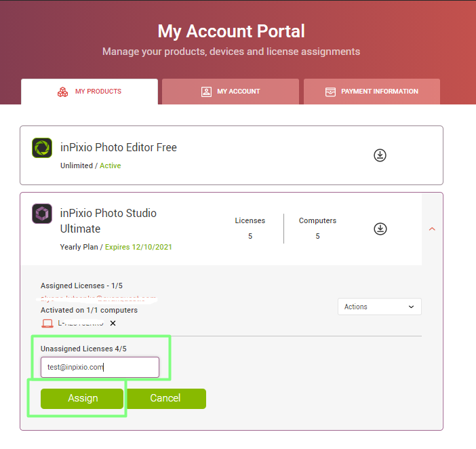Click the inPixio Photo Studio Ultimate app icon
The height and width of the screenshot is (449, 476).
click(42, 214)
